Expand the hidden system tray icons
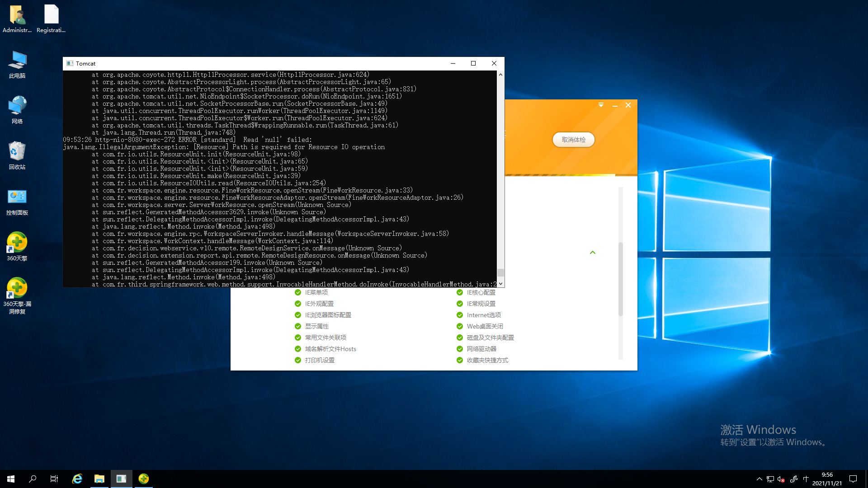The height and width of the screenshot is (488, 868). [x=759, y=479]
